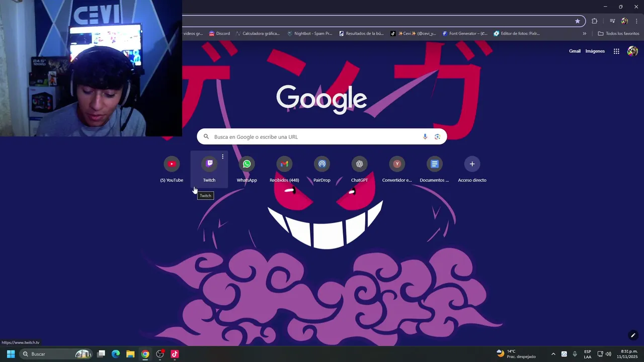Open TikTok app from the taskbar
The width and height of the screenshot is (644, 362).
(175, 354)
